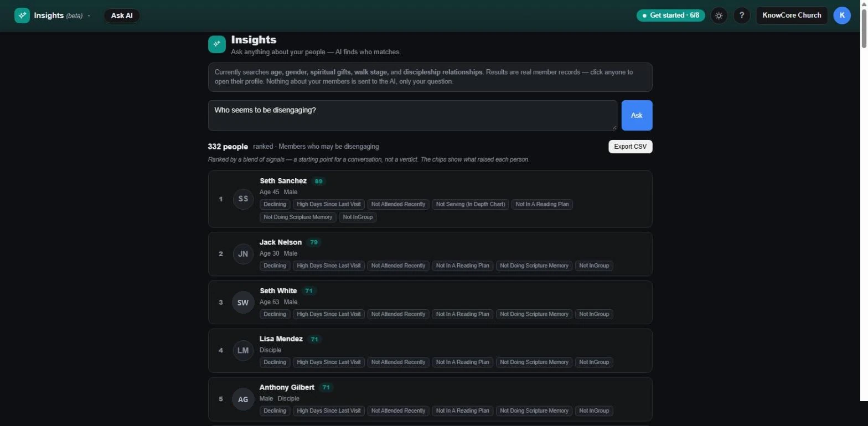Toggle light/dark theme sun icon

(x=719, y=15)
